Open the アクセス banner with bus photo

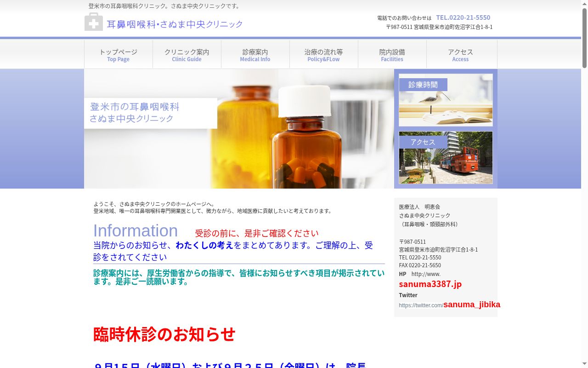[x=446, y=157]
